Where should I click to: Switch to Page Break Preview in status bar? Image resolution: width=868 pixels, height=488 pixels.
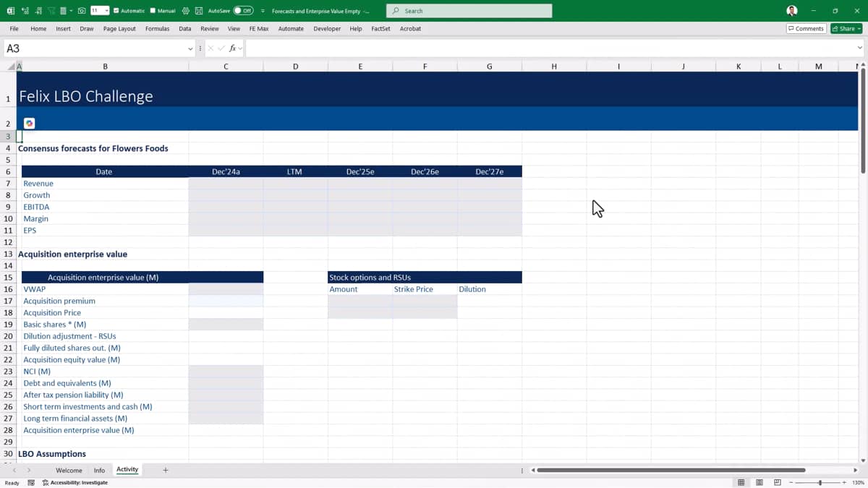point(778,482)
